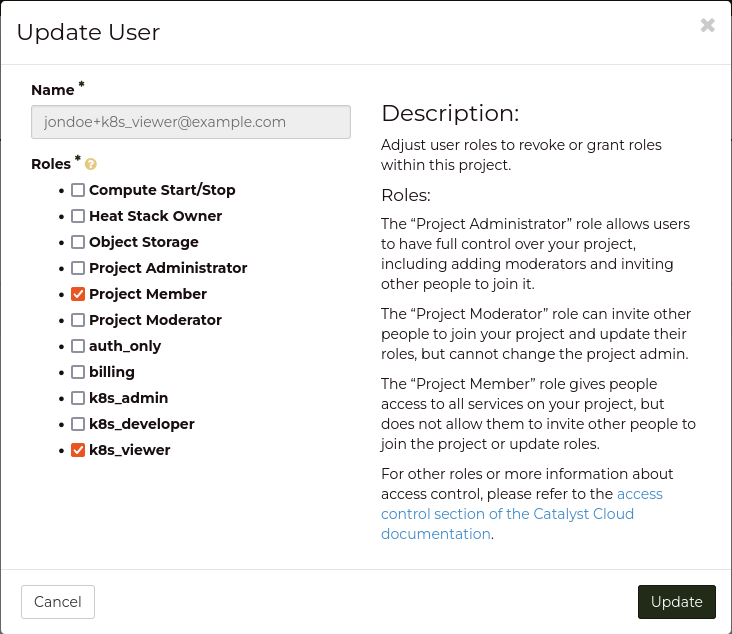Click the k8s_viewer role label
Screen dimensions: 732x634
(x=130, y=450)
